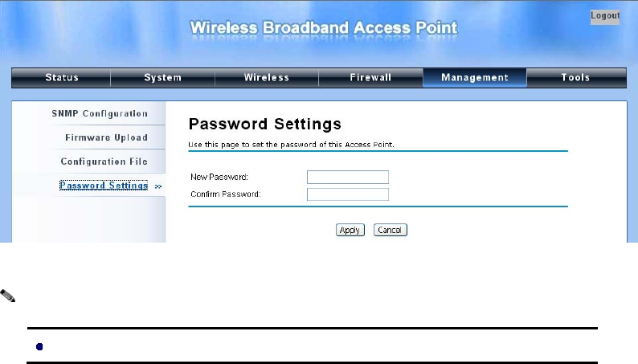Cancel the password changes
This screenshot has width=638, height=364.
coord(391,230)
